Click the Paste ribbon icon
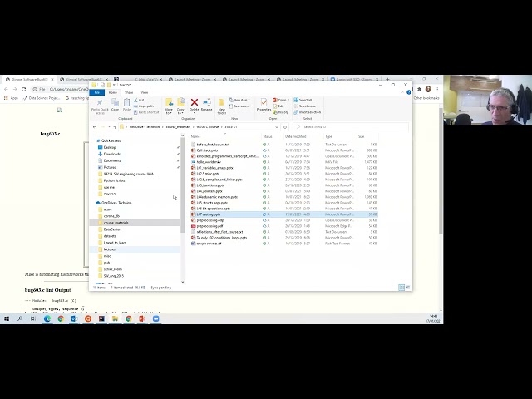532x399 pixels. pos(126,103)
